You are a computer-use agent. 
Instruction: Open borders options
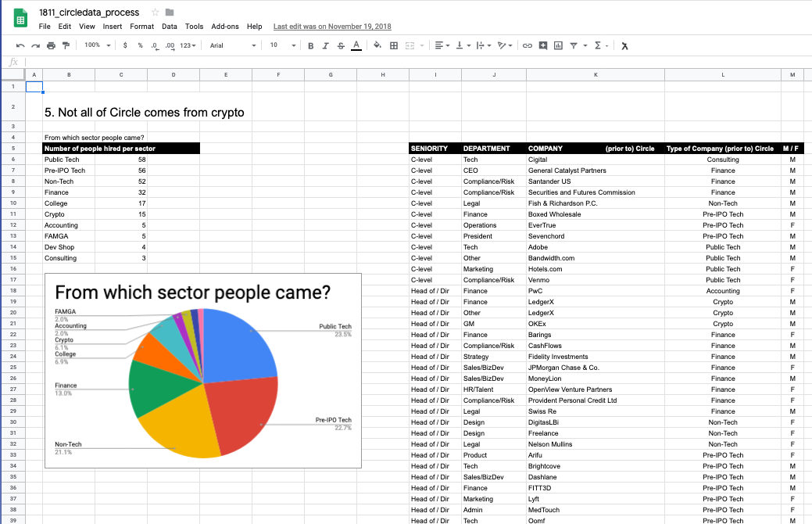[x=394, y=45]
